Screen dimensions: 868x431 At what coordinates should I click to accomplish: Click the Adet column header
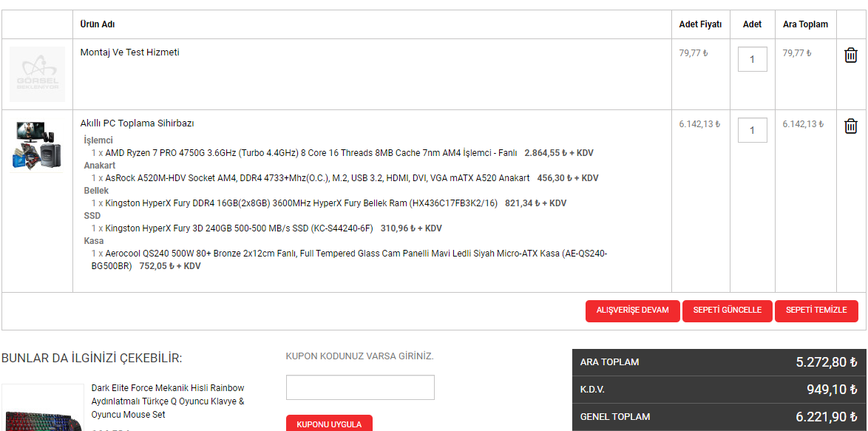[753, 24]
